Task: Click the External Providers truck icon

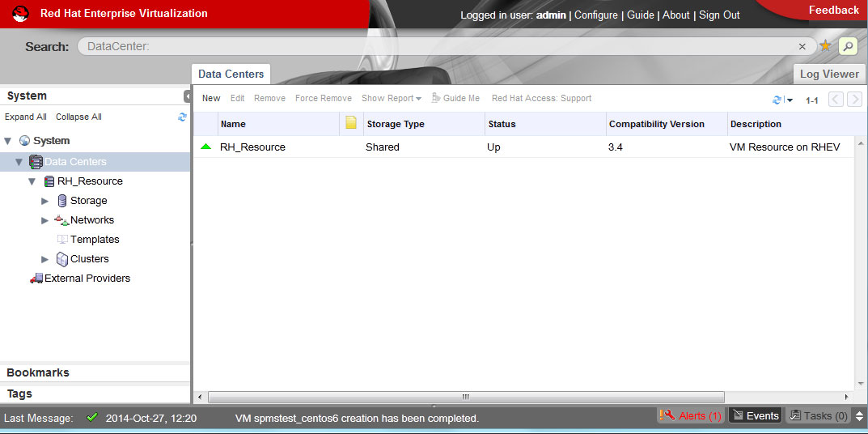Action: click(x=36, y=279)
